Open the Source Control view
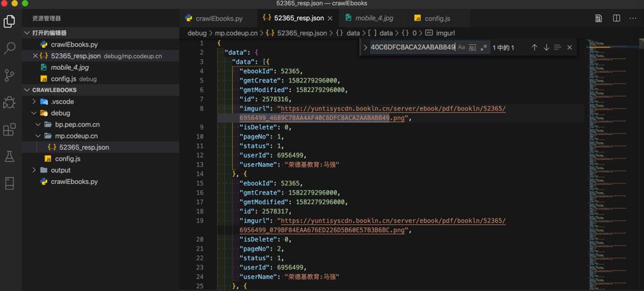644x291 pixels. click(9, 75)
